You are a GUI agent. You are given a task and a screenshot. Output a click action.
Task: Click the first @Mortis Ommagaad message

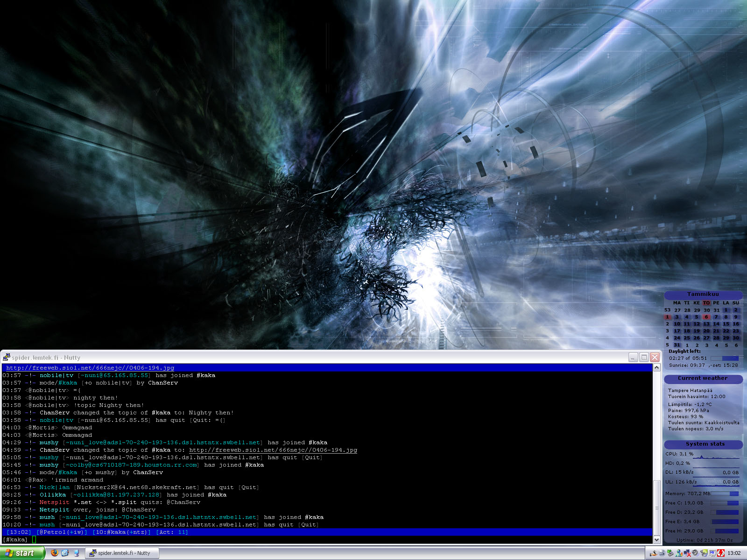coord(47,427)
